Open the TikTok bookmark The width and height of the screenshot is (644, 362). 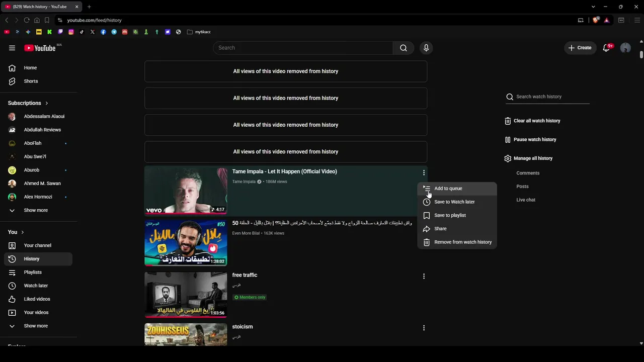point(82,32)
